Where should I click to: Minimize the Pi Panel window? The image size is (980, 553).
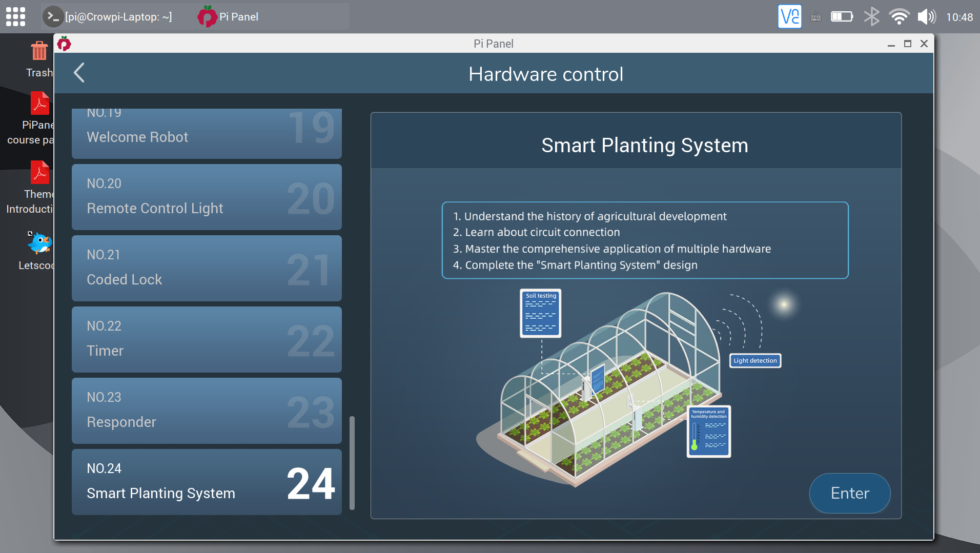891,44
